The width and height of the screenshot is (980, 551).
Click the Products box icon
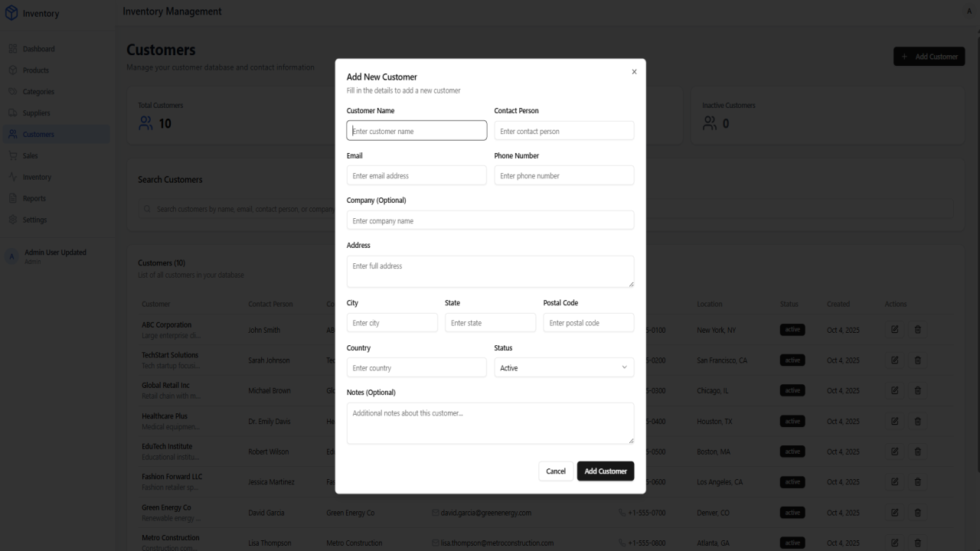pyautogui.click(x=12, y=70)
